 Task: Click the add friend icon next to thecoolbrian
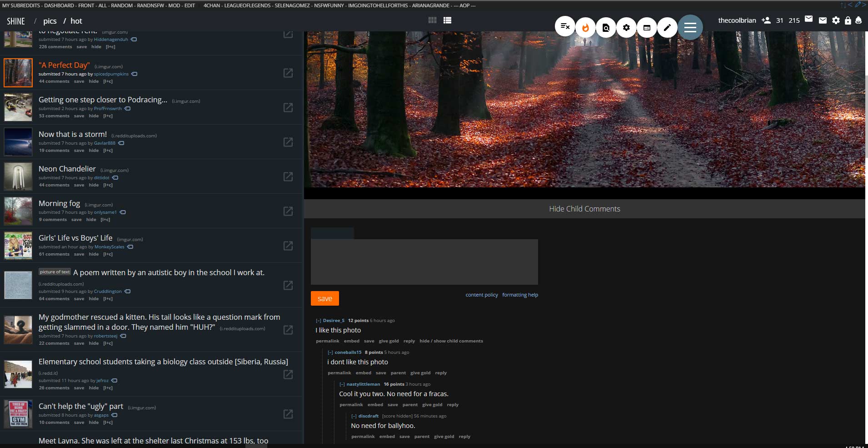coord(766,20)
